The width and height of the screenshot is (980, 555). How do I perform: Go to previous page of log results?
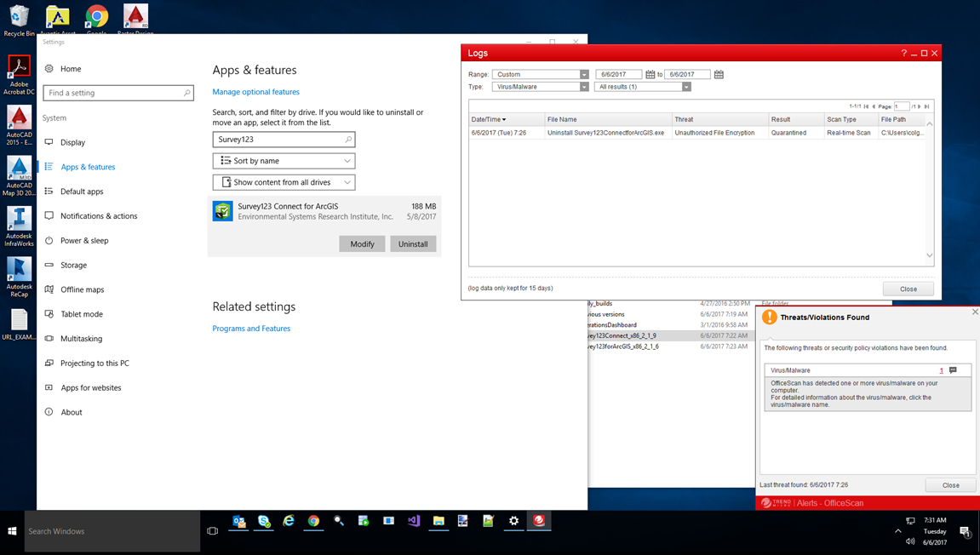click(874, 106)
